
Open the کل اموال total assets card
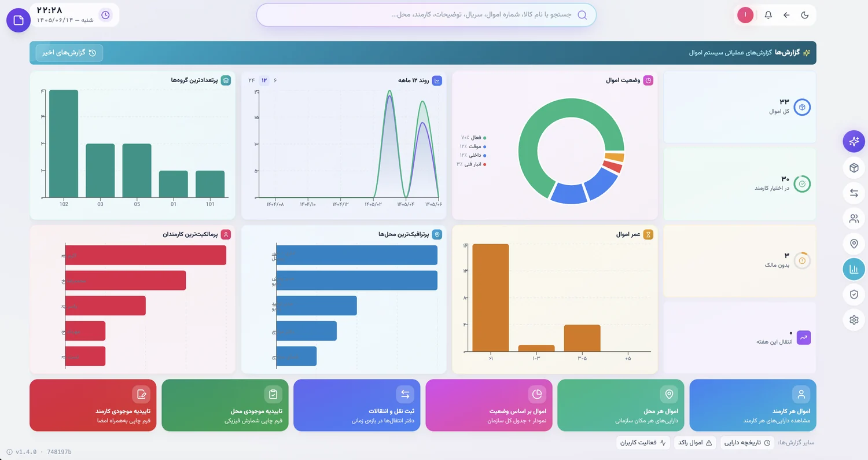[740, 107]
